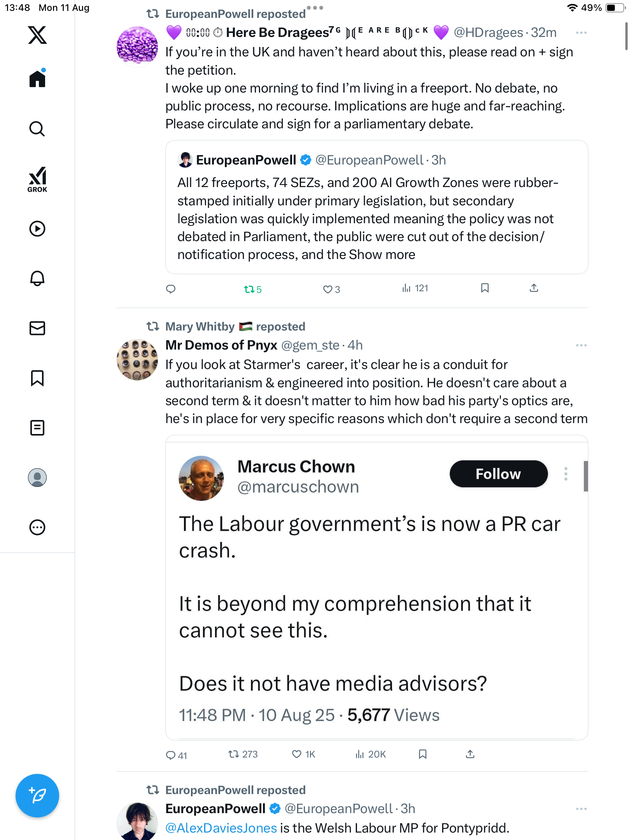The height and width of the screenshot is (840, 630).
Task: Open Notifications bell in sidebar
Action: pyautogui.click(x=37, y=278)
